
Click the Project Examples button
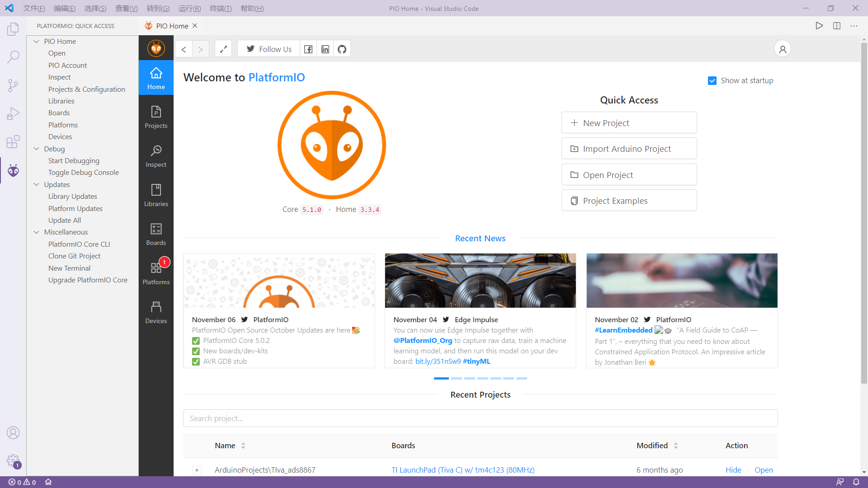point(629,201)
